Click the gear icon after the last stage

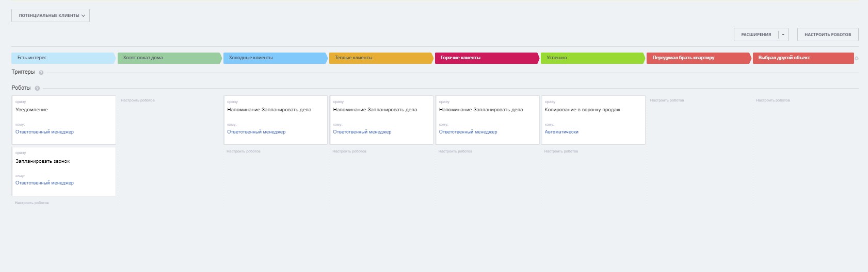click(x=857, y=58)
